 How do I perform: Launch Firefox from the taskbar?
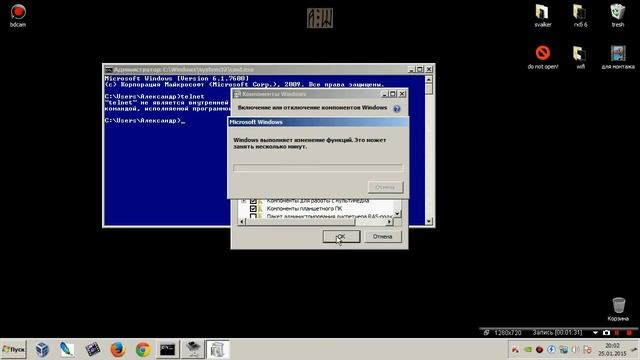(x=118, y=349)
